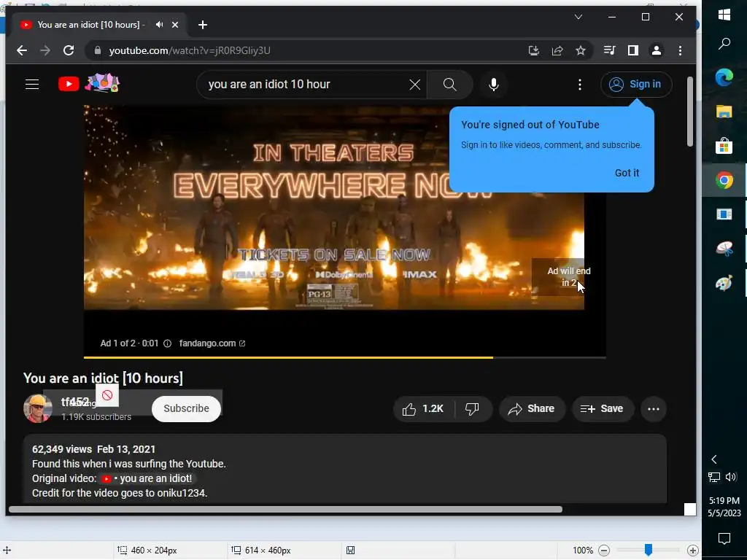Expand hidden system tray icons chevron
Viewport: 747px width, 560px height.
tap(714, 459)
